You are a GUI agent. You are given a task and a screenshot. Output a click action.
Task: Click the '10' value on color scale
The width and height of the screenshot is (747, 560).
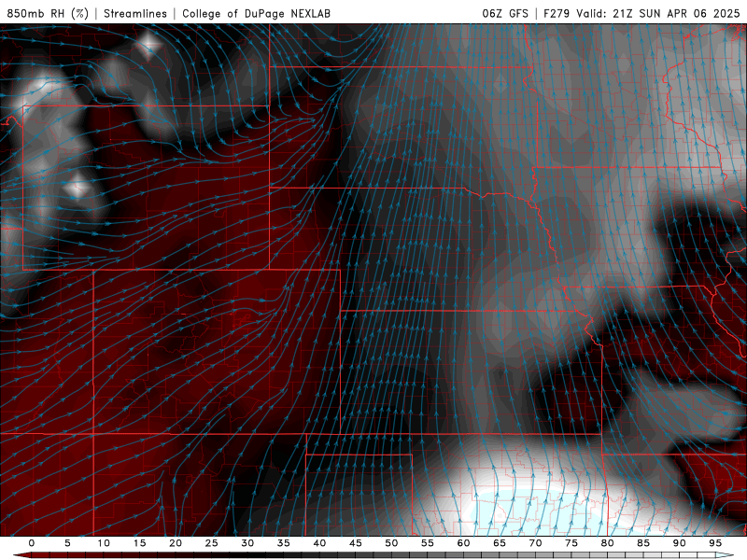click(104, 543)
